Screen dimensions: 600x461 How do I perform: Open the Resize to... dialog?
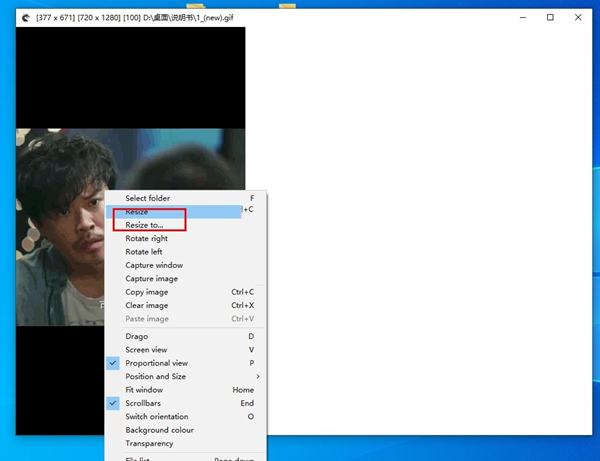[144, 225]
